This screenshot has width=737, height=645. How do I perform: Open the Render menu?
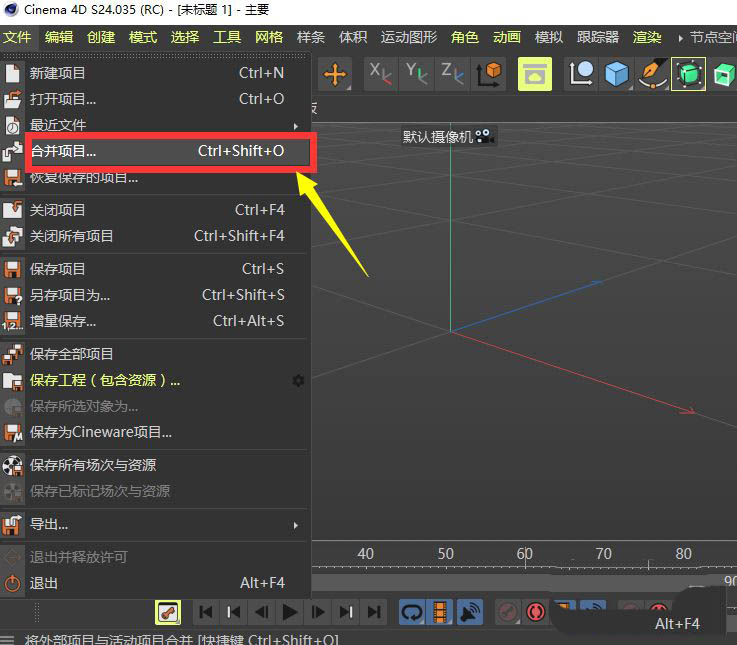pyautogui.click(x=647, y=37)
